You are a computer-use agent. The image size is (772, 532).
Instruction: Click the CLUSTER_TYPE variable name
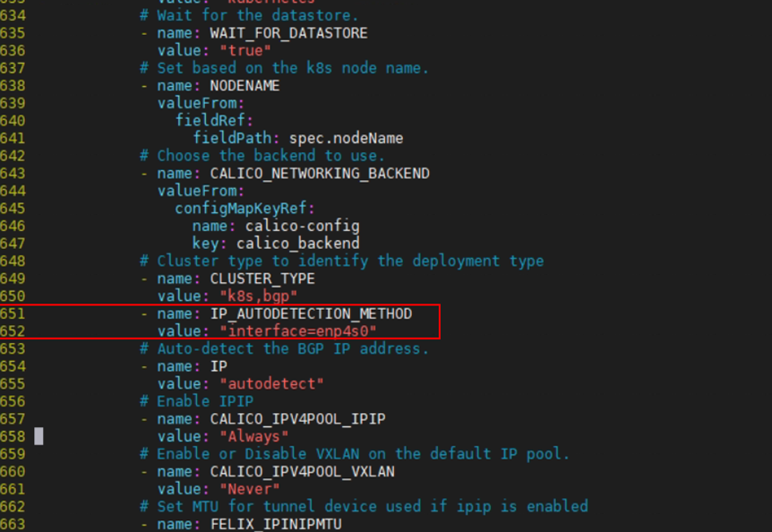coord(262,279)
